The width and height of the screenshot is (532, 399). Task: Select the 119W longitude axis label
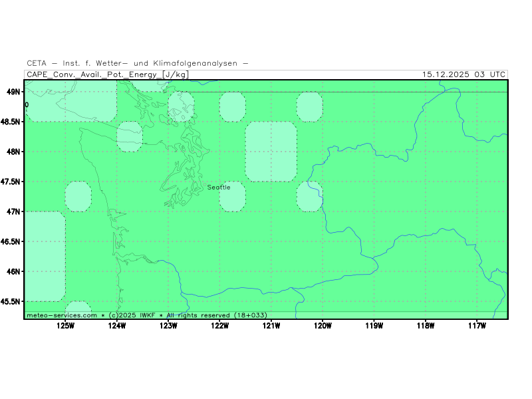coord(374,326)
